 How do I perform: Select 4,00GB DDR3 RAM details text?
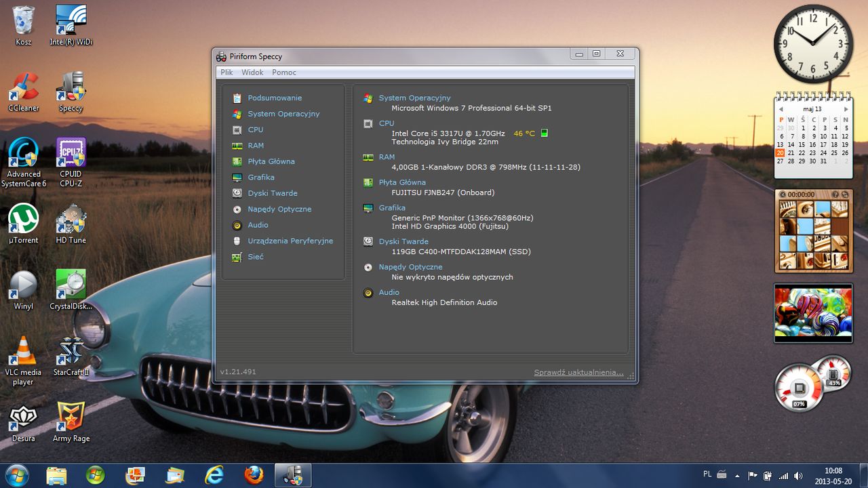pyautogui.click(x=486, y=167)
